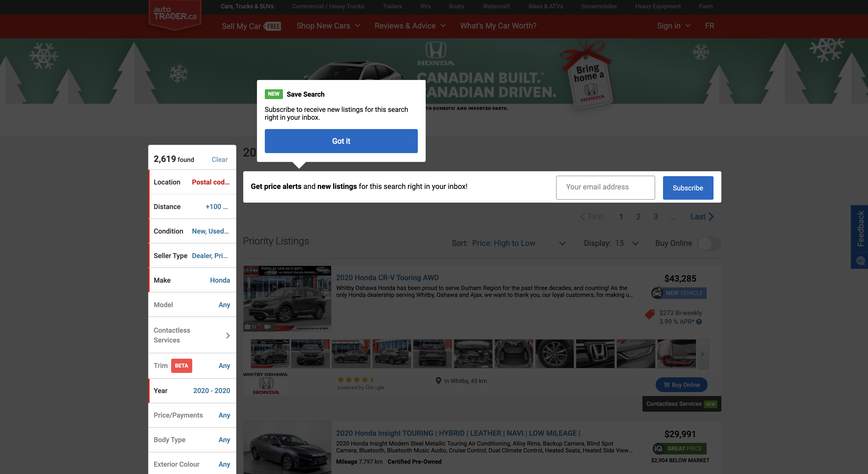Image resolution: width=868 pixels, height=474 pixels.
Task: Click the Contactless Services NEW button
Action: click(681, 404)
